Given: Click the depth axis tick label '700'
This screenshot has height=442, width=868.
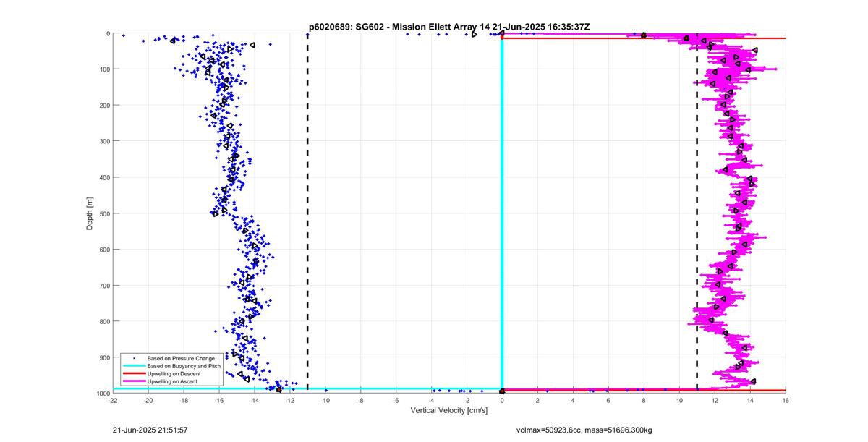Looking at the screenshot, I should coord(104,286).
